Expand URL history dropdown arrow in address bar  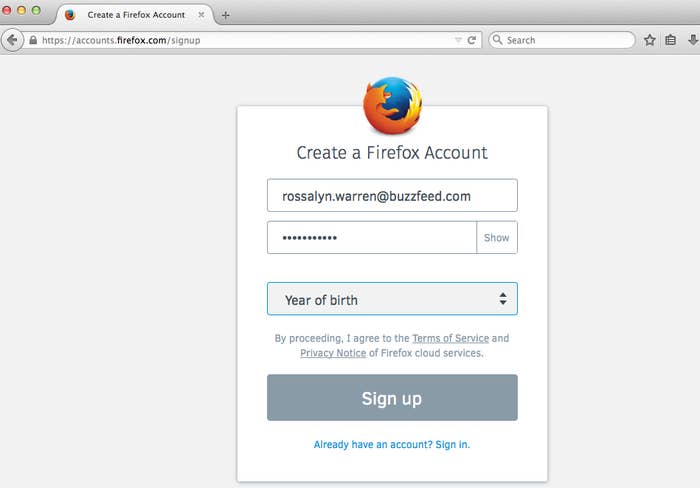458,40
